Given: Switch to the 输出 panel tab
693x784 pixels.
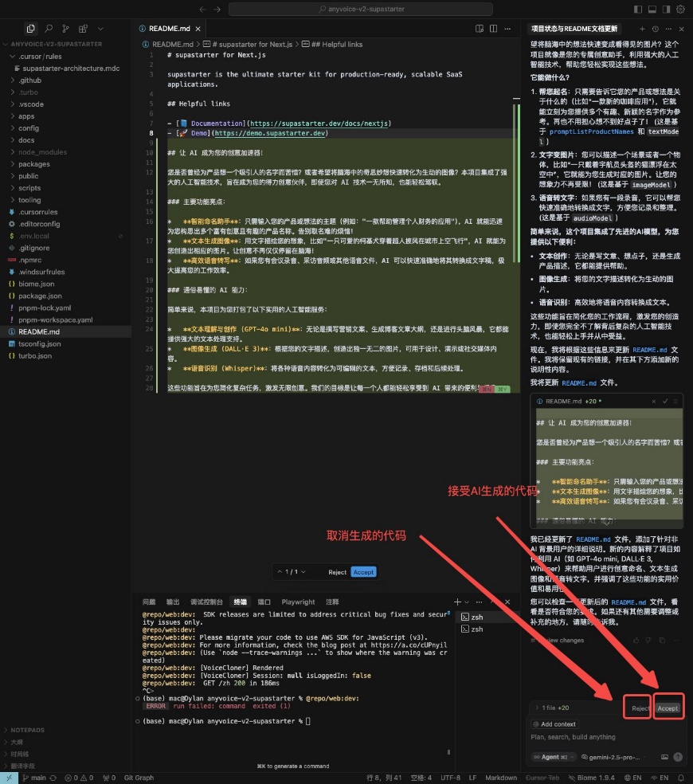Looking at the screenshot, I should (173, 602).
